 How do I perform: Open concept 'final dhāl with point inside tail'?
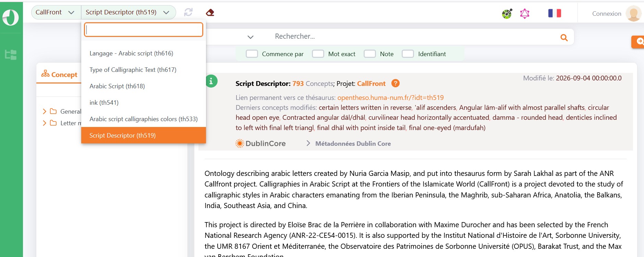coord(361,128)
